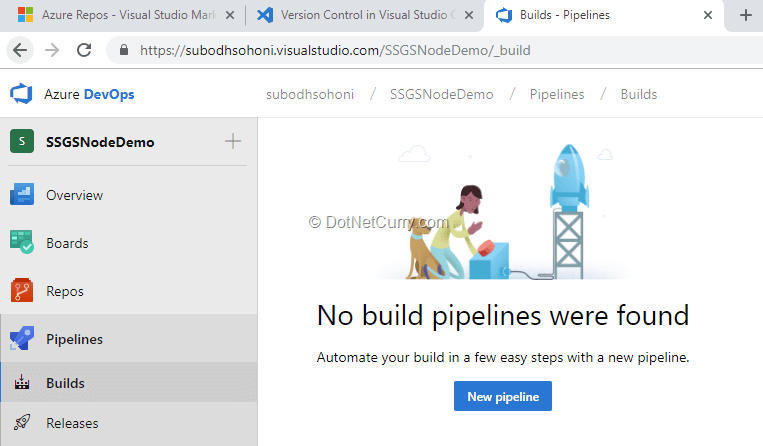This screenshot has width=763, height=446.
Task: Open the Repos sidebar icon
Action: click(x=22, y=290)
